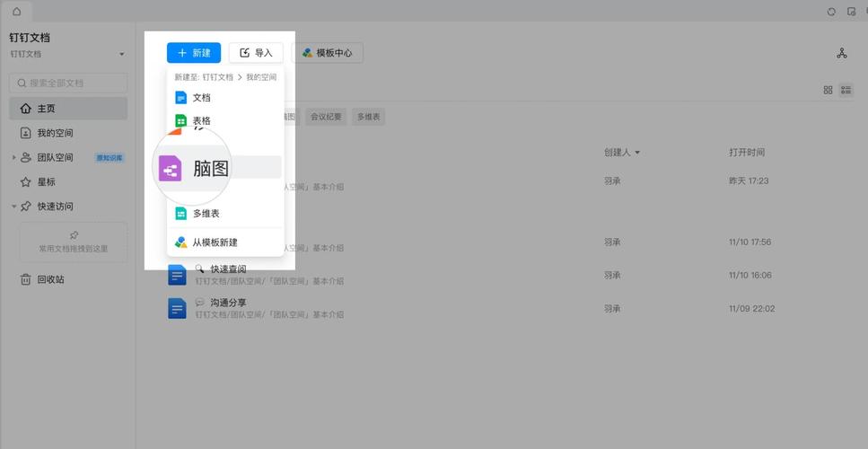Open the organization structure icon

click(x=841, y=53)
